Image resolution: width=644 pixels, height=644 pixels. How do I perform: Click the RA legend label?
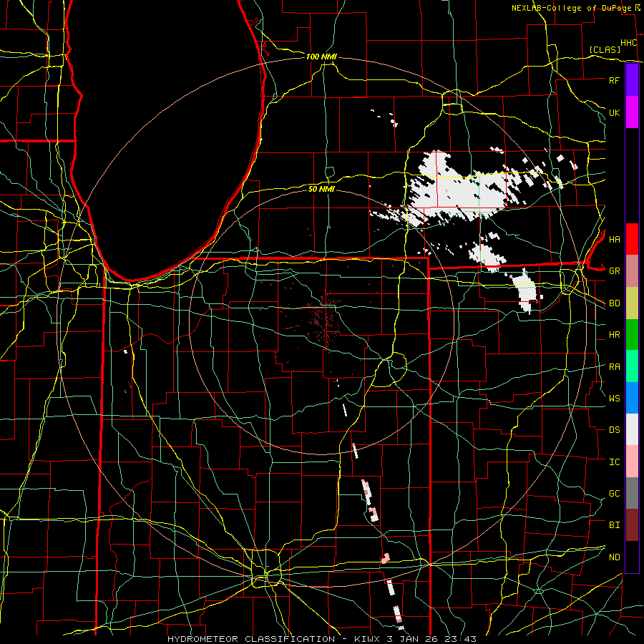click(x=614, y=367)
